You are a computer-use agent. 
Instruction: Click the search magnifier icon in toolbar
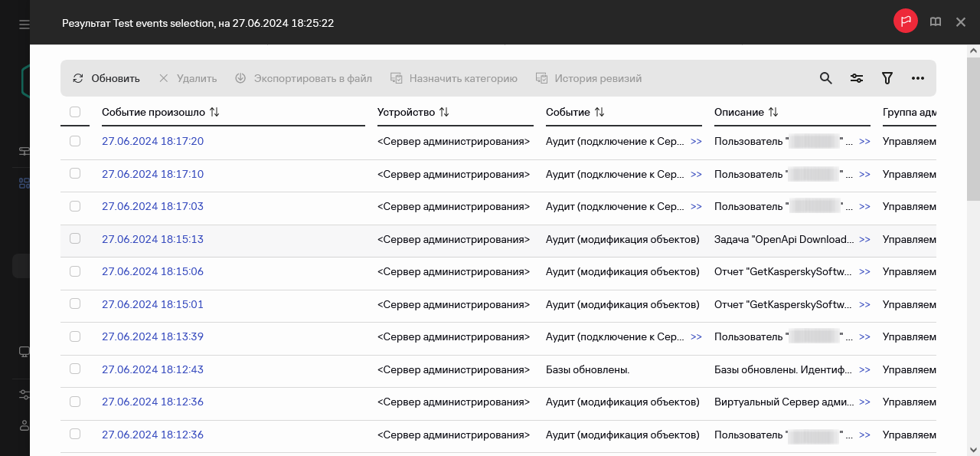click(x=825, y=78)
